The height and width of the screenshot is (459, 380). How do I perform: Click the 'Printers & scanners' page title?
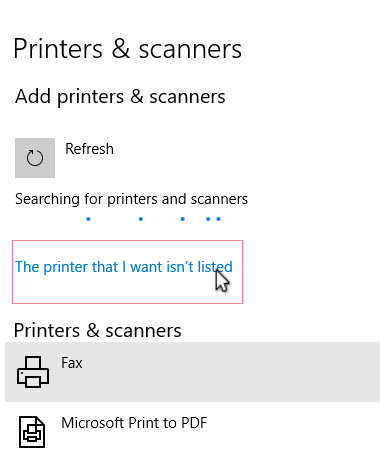pyautogui.click(x=127, y=49)
